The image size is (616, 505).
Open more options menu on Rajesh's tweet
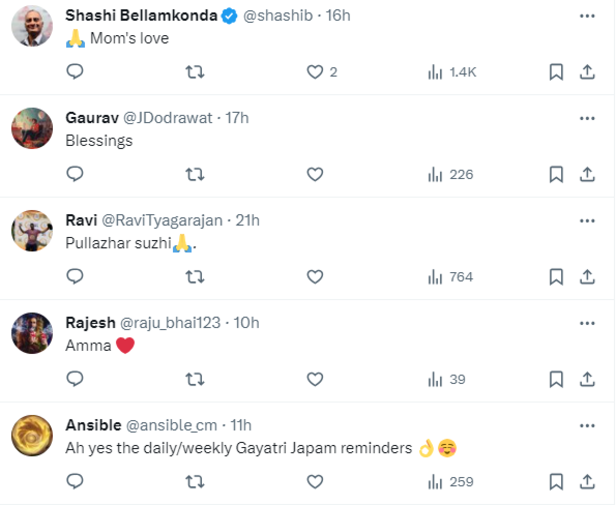click(587, 322)
